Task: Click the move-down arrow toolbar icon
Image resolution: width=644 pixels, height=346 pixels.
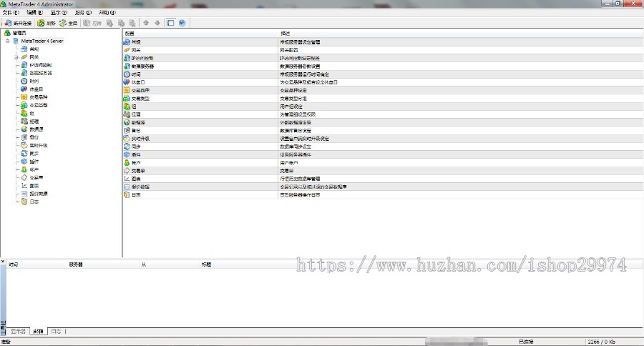Action: point(157,23)
